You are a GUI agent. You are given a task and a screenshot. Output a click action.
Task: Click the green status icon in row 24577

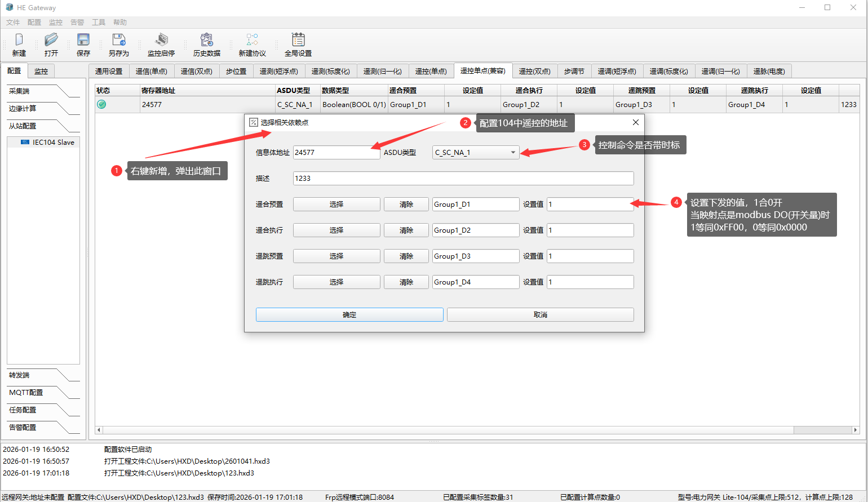click(101, 104)
